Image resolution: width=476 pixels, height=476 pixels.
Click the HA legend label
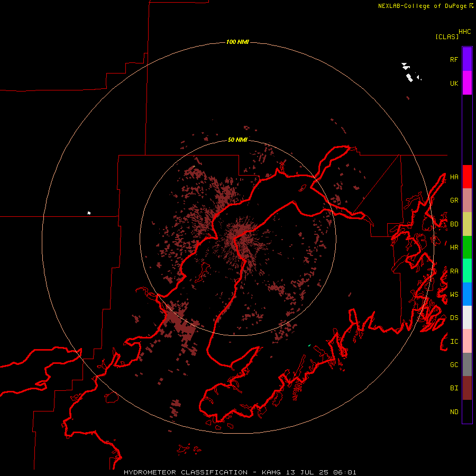click(x=454, y=177)
